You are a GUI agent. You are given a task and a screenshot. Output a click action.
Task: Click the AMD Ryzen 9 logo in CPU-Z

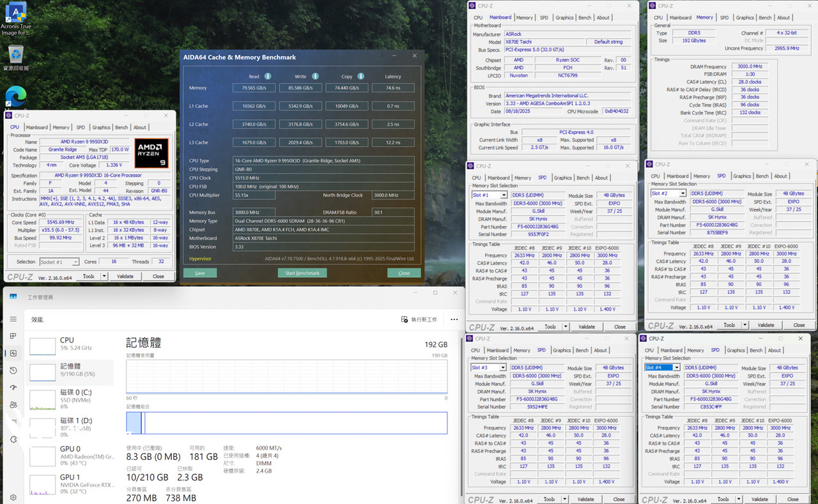click(x=151, y=153)
